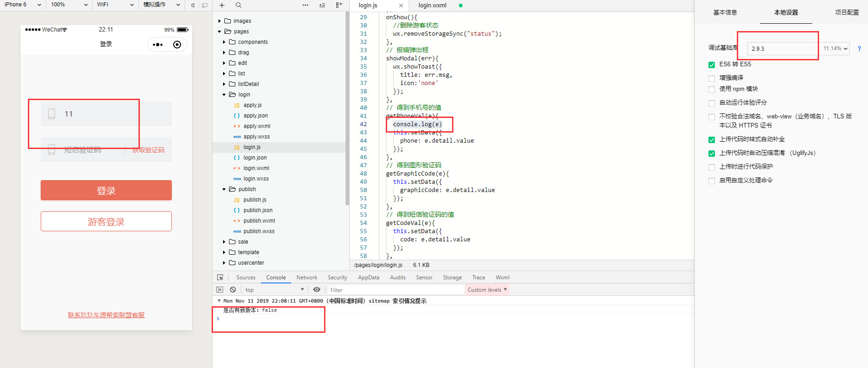Click 联系玖玖车源帮卖联盟客服 link

[x=106, y=315]
